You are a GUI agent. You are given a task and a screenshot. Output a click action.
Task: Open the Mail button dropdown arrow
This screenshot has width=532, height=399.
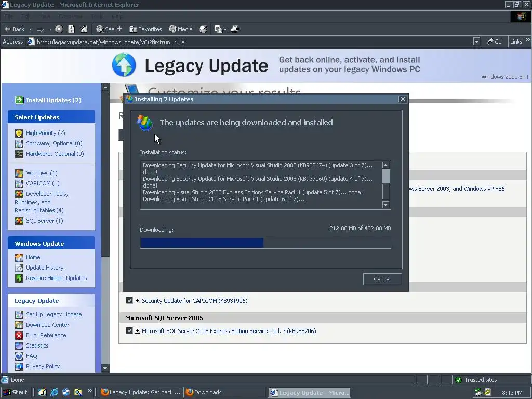click(x=225, y=30)
